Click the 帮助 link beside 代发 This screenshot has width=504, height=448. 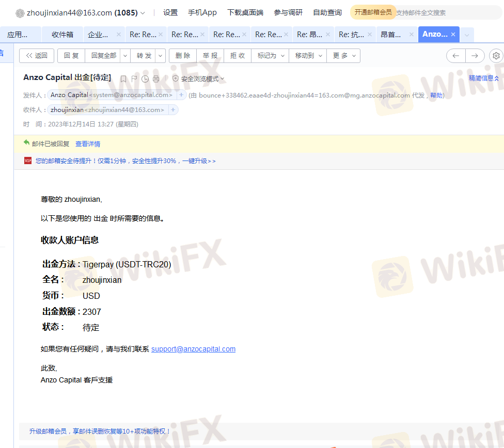(x=436, y=95)
